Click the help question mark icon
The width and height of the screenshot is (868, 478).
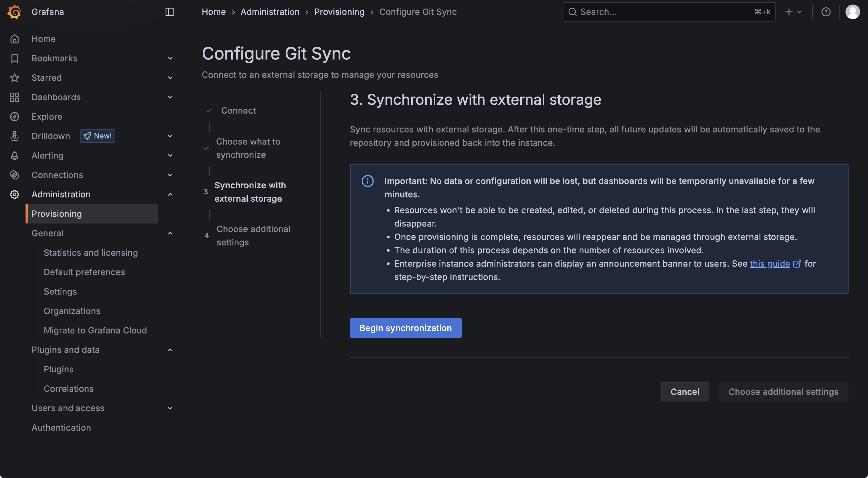[x=825, y=12]
